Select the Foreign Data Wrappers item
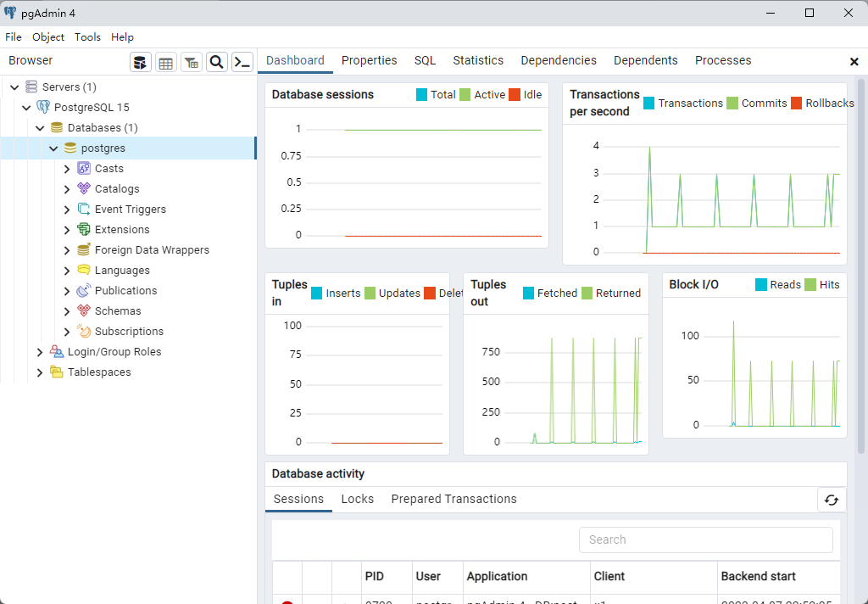 (x=152, y=250)
